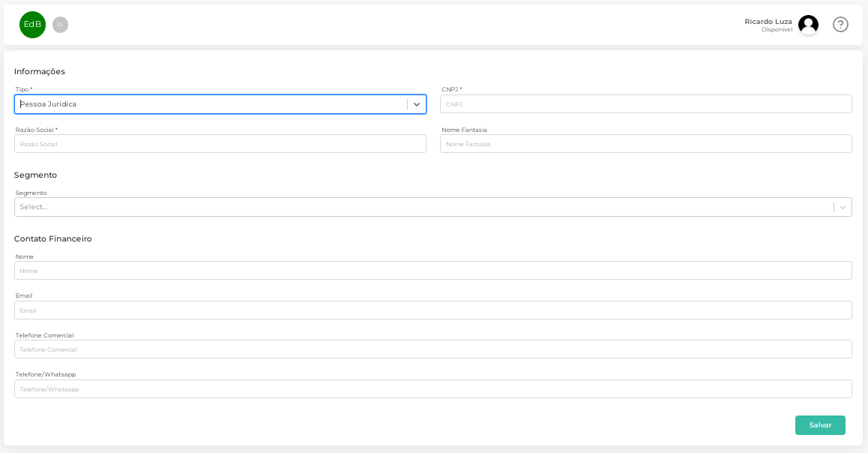Click the green EdB logo
The image size is (868, 453).
tap(32, 25)
